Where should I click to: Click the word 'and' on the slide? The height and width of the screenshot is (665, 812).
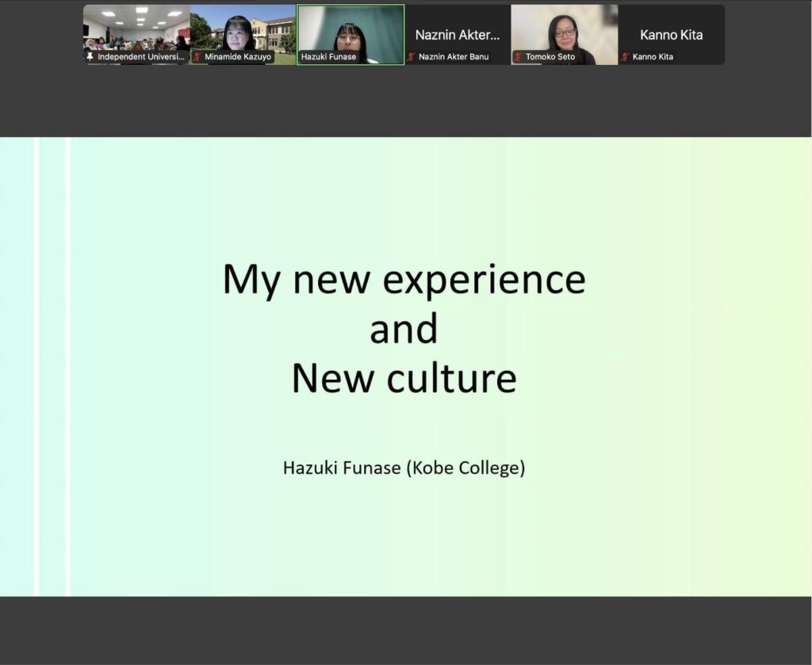click(x=404, y=329)
